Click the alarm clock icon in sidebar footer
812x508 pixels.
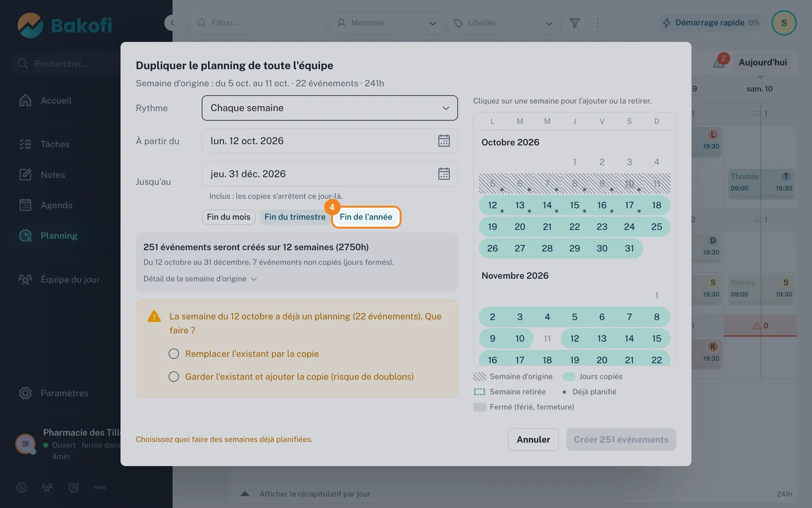pyautogui.click(x=74, y=488)
